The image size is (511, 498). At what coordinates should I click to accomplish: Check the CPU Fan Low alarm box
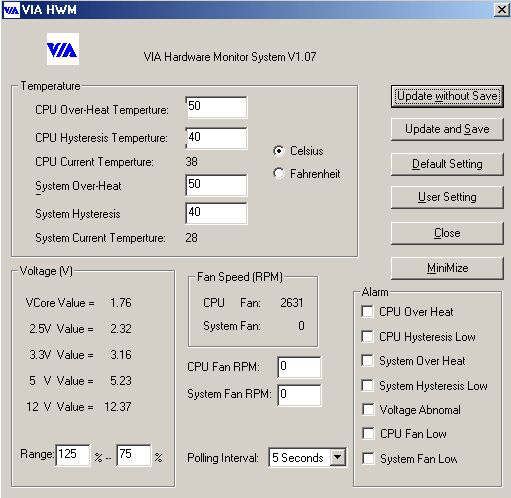click(x=368, y=434)
